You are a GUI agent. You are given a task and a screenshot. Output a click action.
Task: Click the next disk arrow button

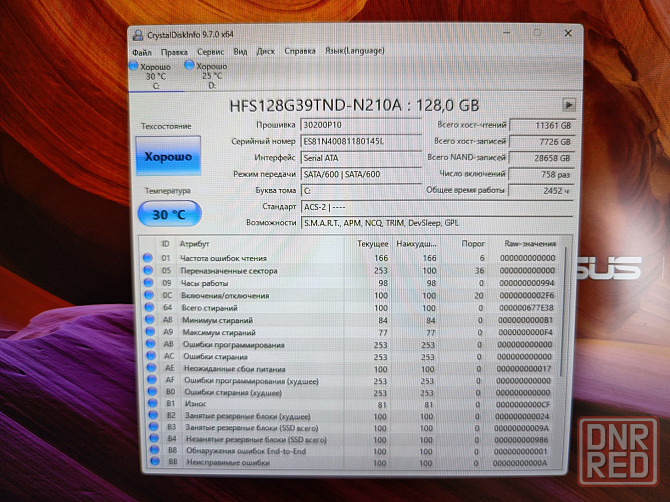(x=569, y=104)
